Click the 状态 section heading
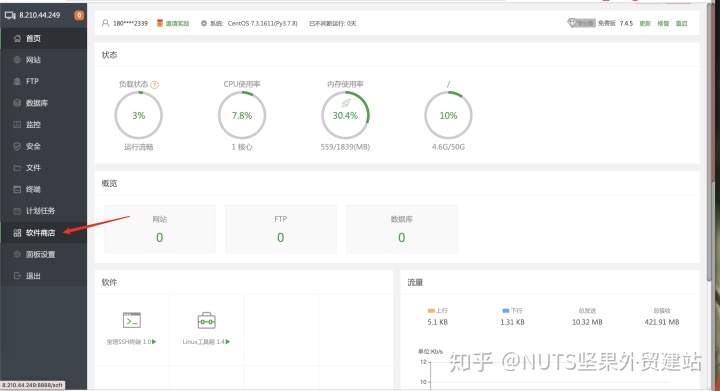720x391 pixels. click(x=109, y=55)
